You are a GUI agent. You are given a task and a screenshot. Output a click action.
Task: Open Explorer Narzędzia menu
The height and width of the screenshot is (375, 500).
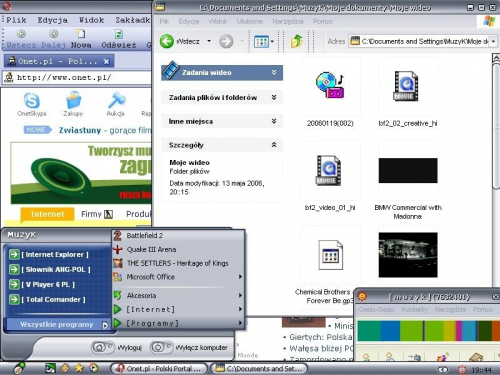(x=288, y=21)
